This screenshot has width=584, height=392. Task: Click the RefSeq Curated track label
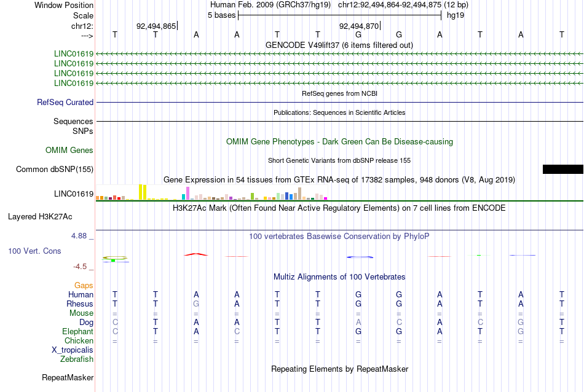65,103
